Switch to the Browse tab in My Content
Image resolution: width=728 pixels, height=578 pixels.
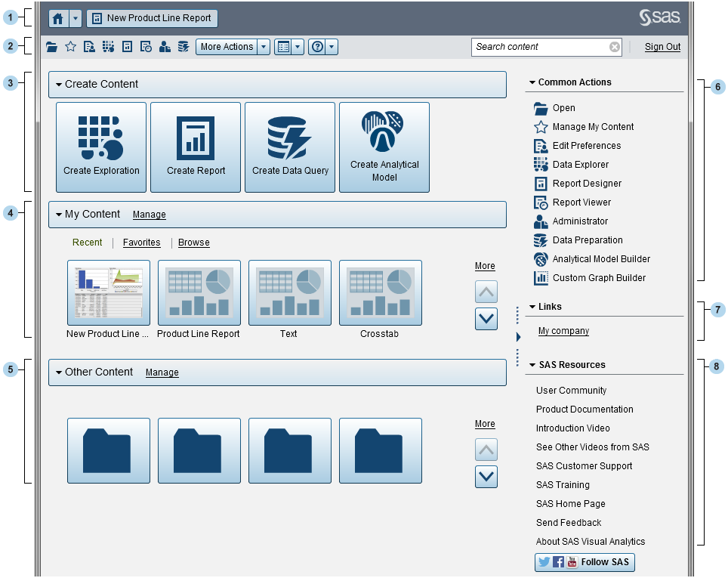pyautogui.click(x=193, y=243)
